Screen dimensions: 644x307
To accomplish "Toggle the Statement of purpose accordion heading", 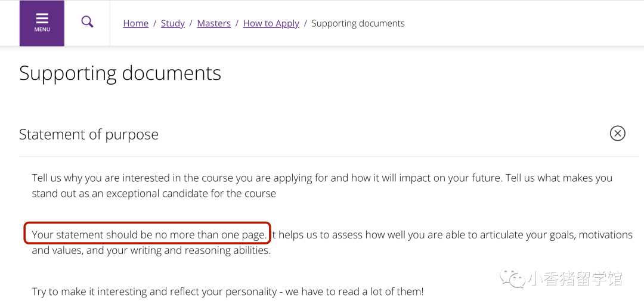I will [89, 134].
